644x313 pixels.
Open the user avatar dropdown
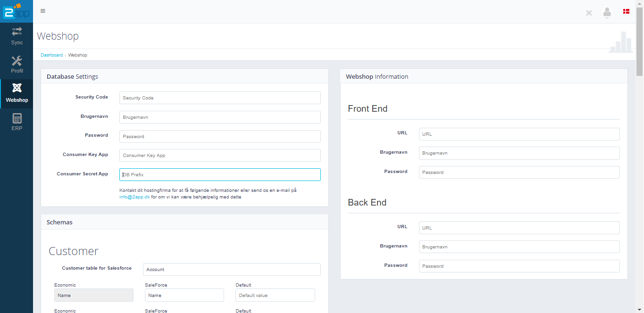[607, 13]
